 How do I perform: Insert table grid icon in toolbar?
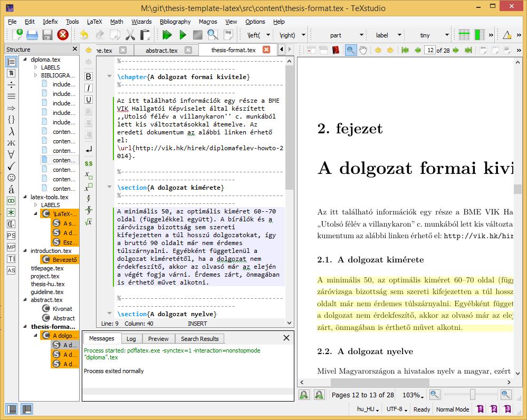pos(464,35)
